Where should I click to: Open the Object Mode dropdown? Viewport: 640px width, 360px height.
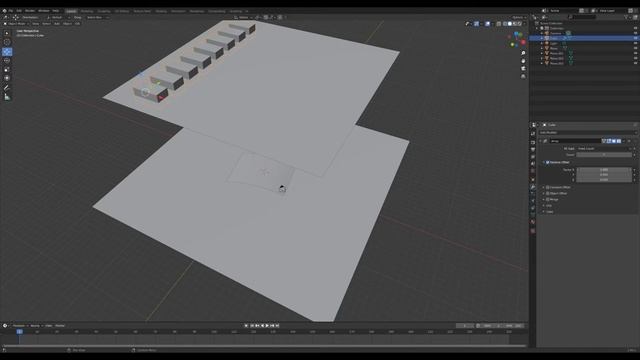click(17, 24)
